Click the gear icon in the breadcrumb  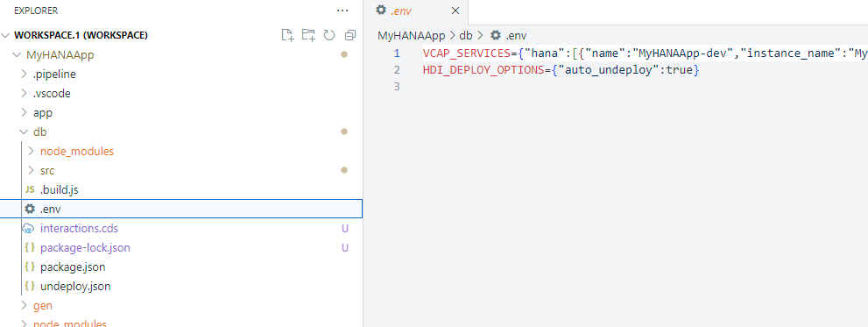tap(496, 35)
